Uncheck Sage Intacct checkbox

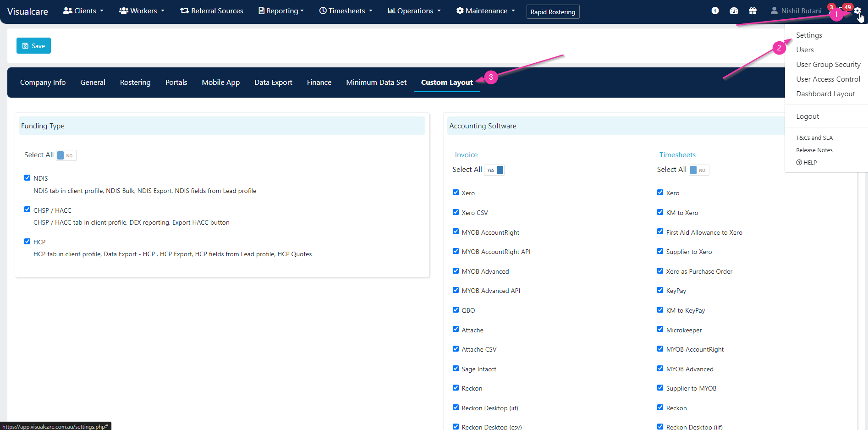(456, 369)
